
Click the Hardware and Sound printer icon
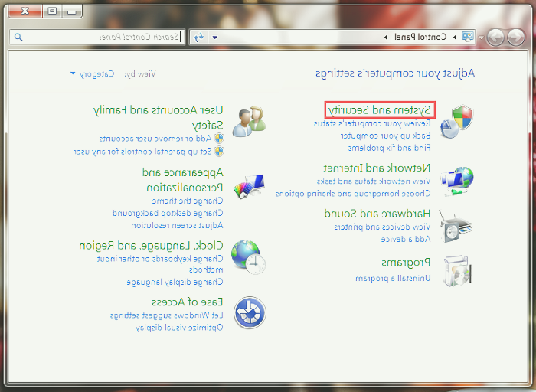click(x=456, y=227)
